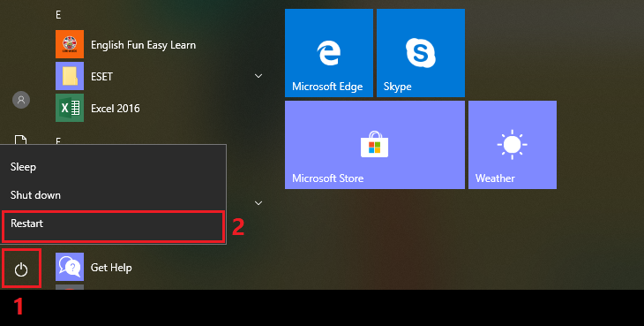
Task: Select Sleep from the power menu
Action: pos(113,167)
